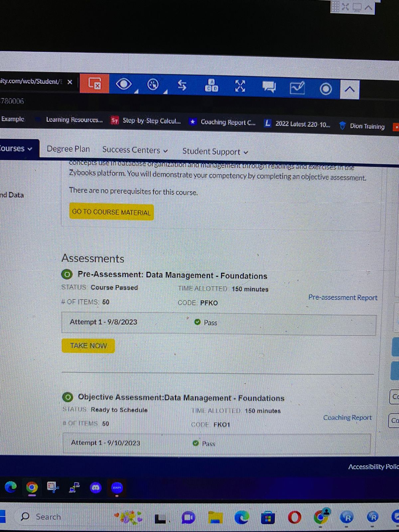The height and width of the screenshot is (532, 399).
Task: Expand the Success Centers menu
Action: click(135, 150)
